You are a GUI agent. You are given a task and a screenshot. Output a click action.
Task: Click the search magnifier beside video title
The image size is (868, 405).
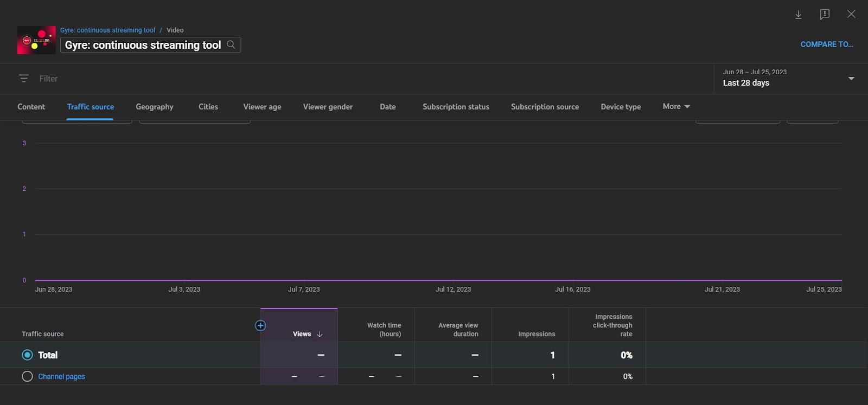231,44
